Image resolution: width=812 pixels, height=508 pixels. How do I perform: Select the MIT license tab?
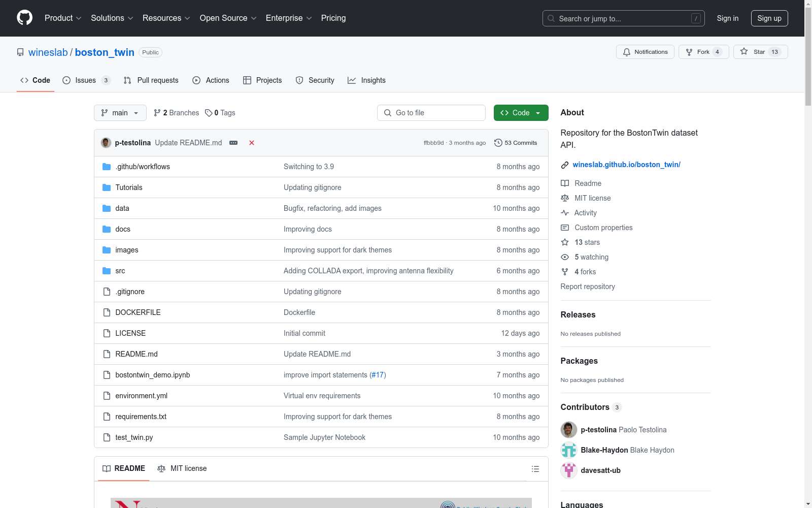(182, 468)
